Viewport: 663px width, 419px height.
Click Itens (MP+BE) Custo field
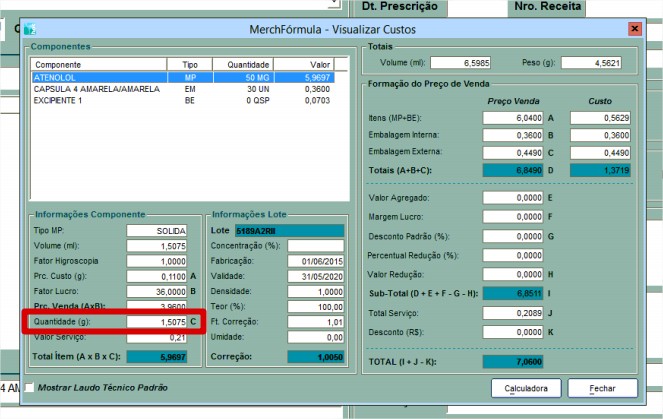tap(600, 118)
